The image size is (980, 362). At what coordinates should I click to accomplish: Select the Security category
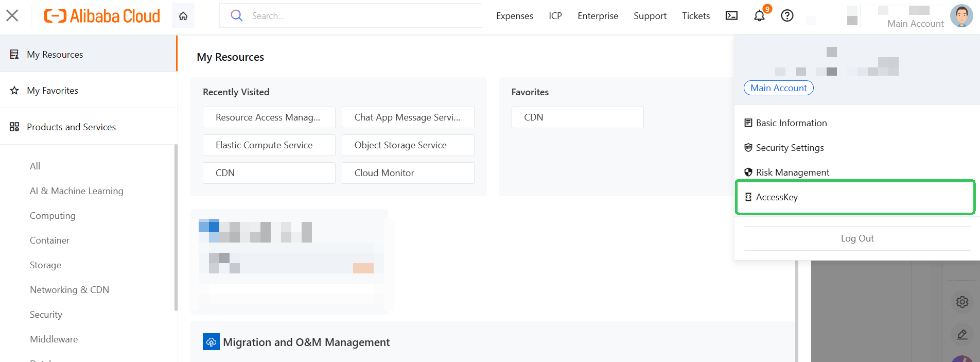46,314
